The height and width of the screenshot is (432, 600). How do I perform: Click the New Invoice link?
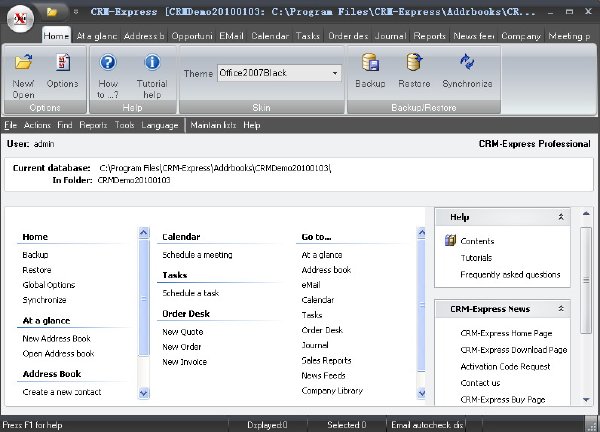pyautogui.click(x=184, y=362)
